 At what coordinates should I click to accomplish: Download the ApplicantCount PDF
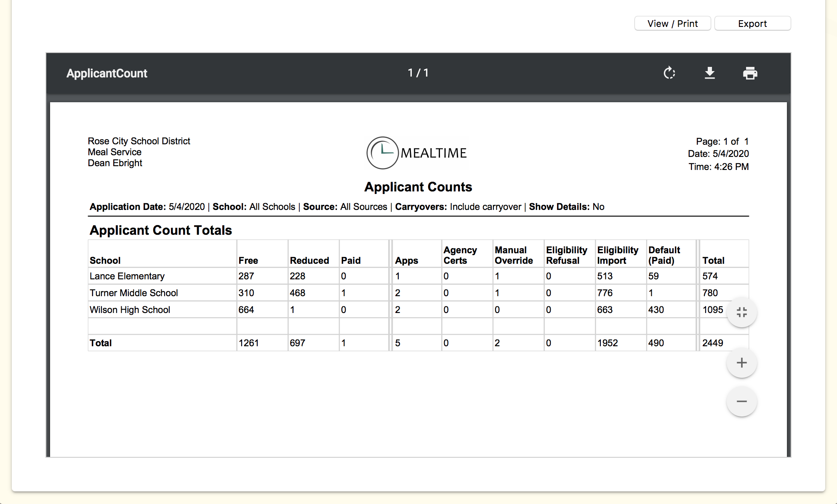[x=710, y=73]
